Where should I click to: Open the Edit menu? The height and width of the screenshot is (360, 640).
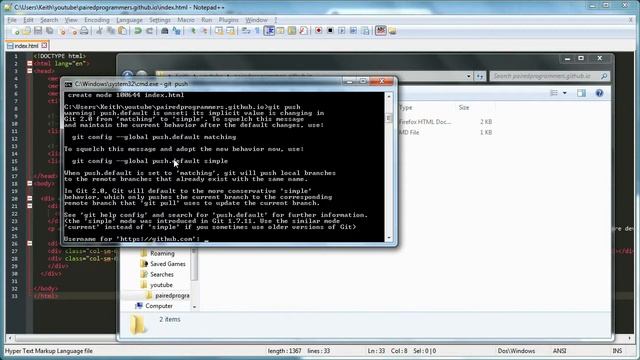[28, 20]
